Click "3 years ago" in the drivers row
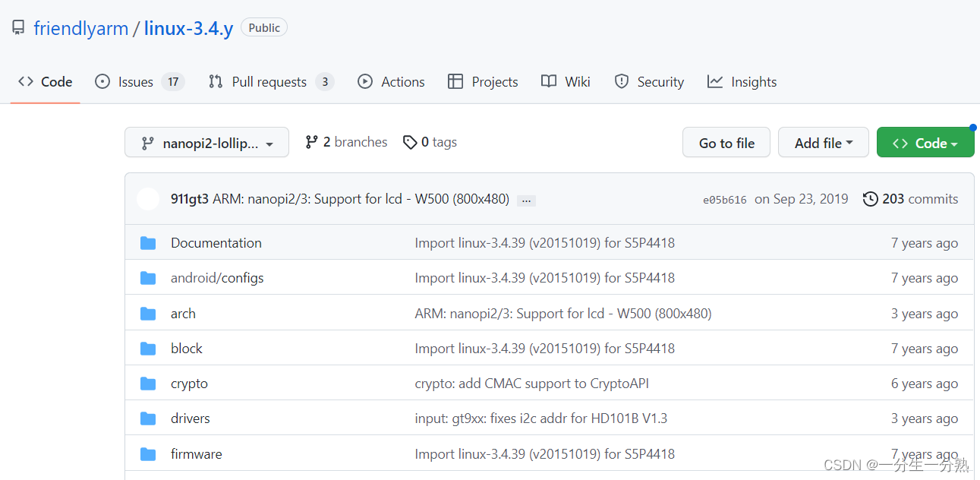This screenshot has height=480, width=980. click(925, 418)
